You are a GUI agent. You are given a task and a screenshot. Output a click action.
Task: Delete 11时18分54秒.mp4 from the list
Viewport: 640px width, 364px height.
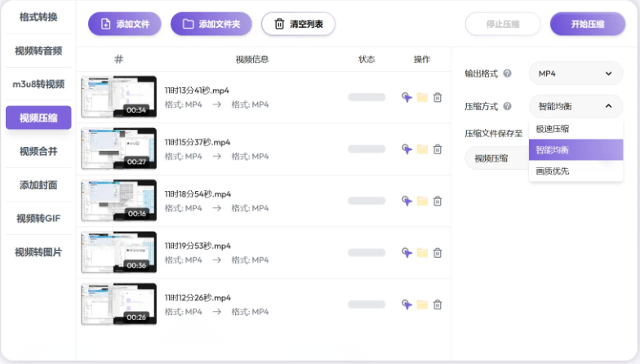pos(438,201)
